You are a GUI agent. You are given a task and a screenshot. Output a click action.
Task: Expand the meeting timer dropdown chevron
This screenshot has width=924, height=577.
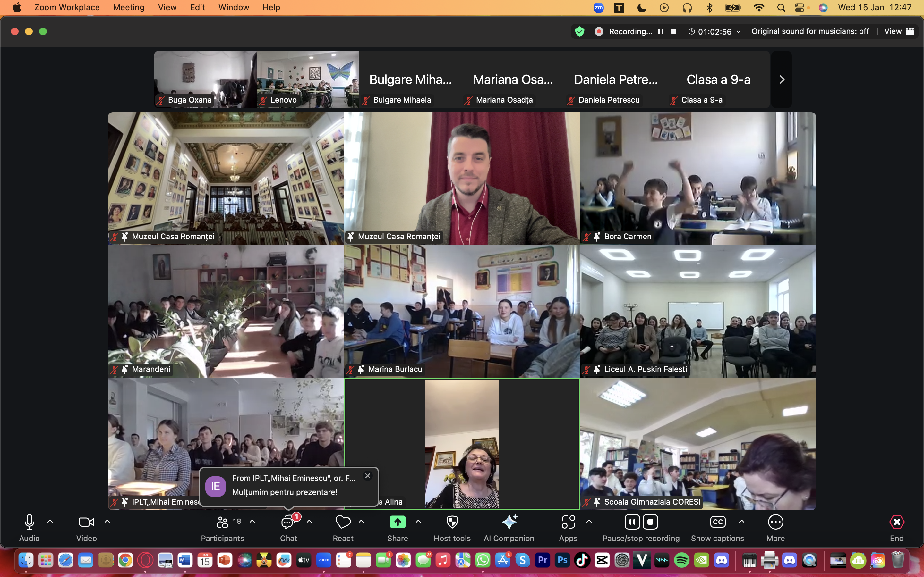tap(739, 32)
